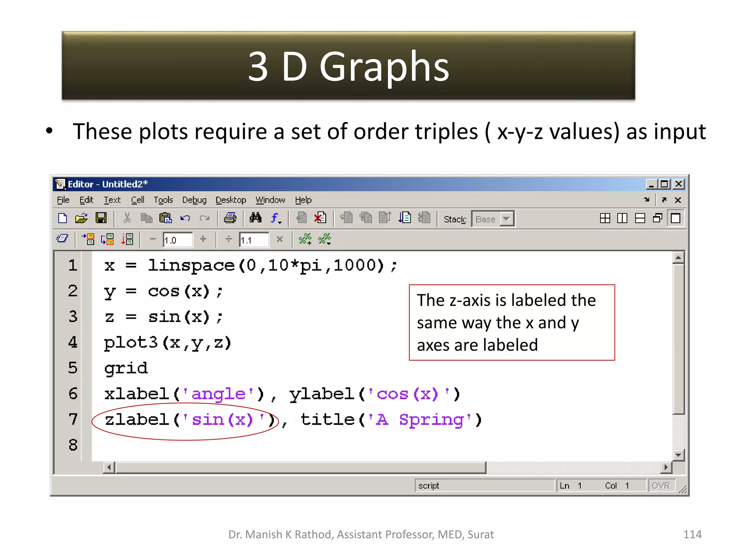
Task: Click the Clear all breakpoints icon
Action: pyautogui.click(x=320, y=218)
